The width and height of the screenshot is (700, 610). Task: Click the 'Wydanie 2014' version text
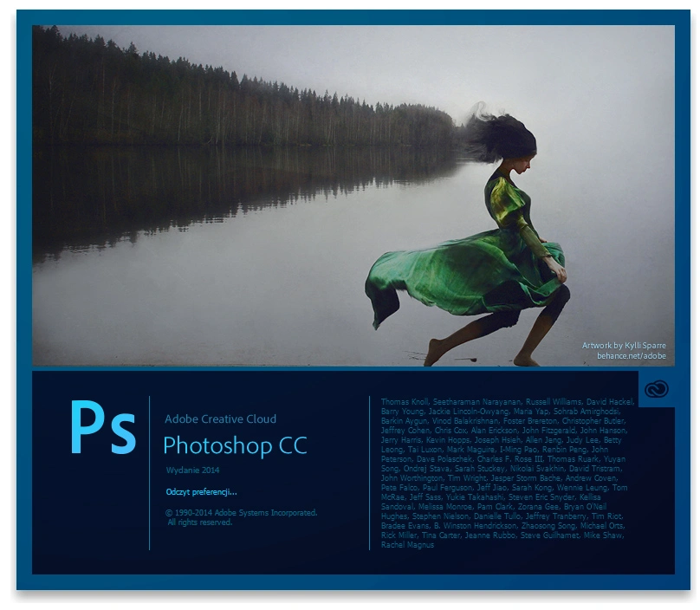point(192,470)
